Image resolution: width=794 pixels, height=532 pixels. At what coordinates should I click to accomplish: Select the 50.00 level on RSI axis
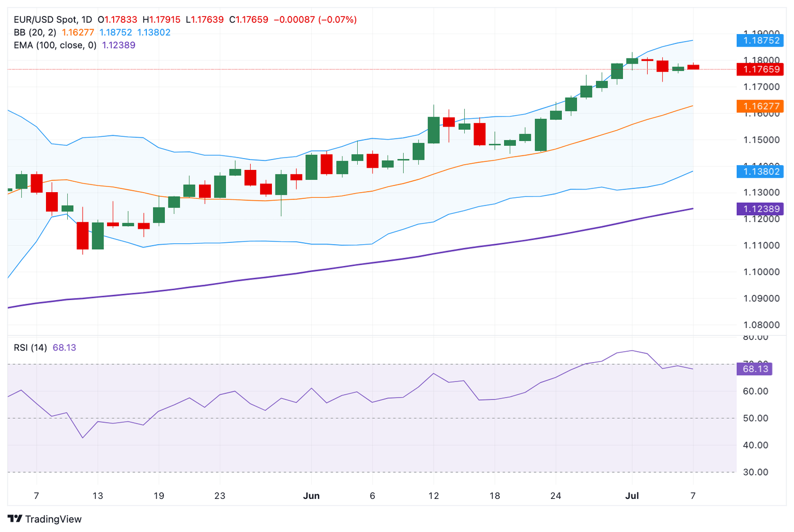tap(755, 418)
